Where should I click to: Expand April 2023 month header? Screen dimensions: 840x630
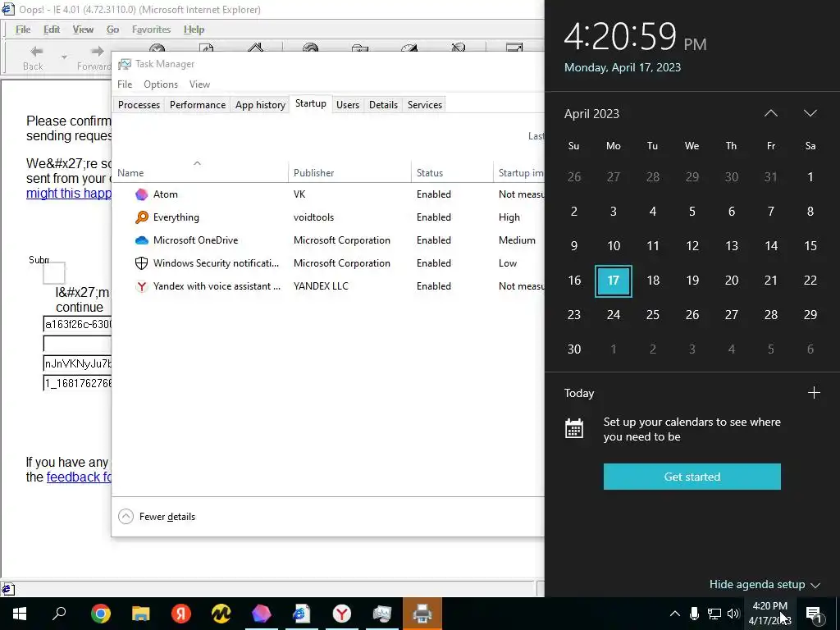591,113
